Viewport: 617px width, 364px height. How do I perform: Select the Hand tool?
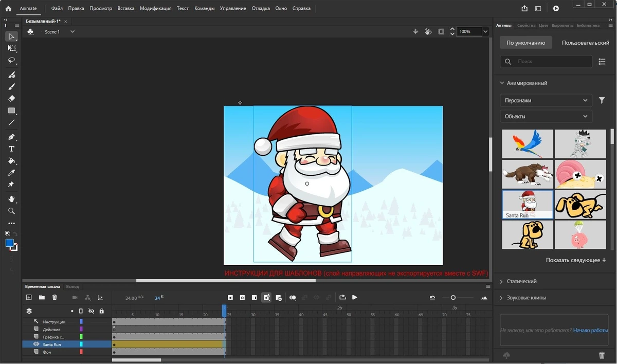pos(11,199)
